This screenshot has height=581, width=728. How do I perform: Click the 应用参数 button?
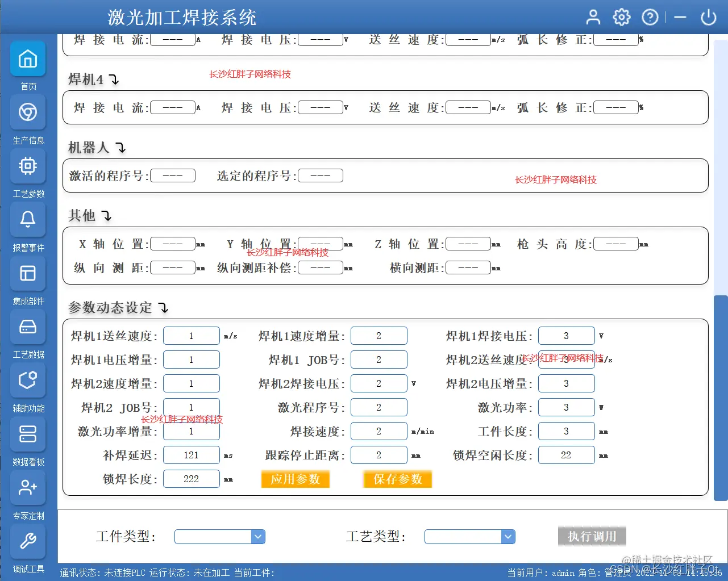tap(296, 479)
